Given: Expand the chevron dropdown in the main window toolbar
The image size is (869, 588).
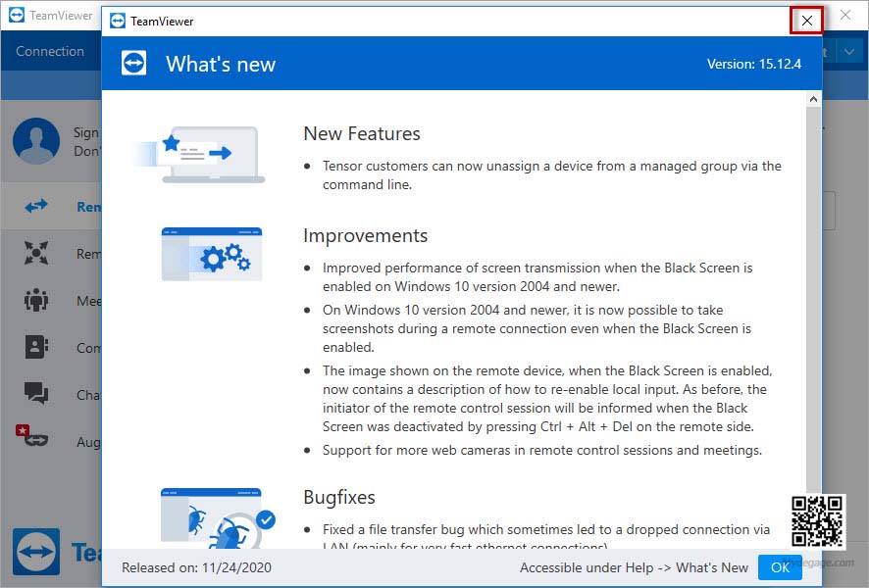Looking at the screenshot, I should click(849, 52).
